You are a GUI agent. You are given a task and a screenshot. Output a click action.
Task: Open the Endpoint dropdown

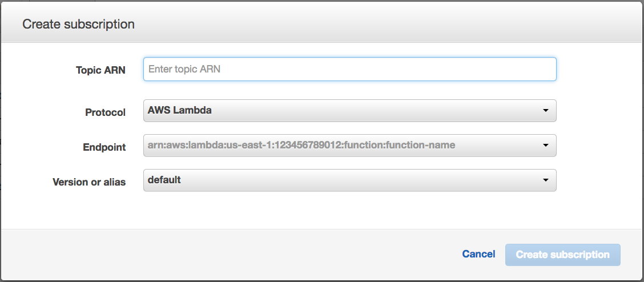coord(349,145)
